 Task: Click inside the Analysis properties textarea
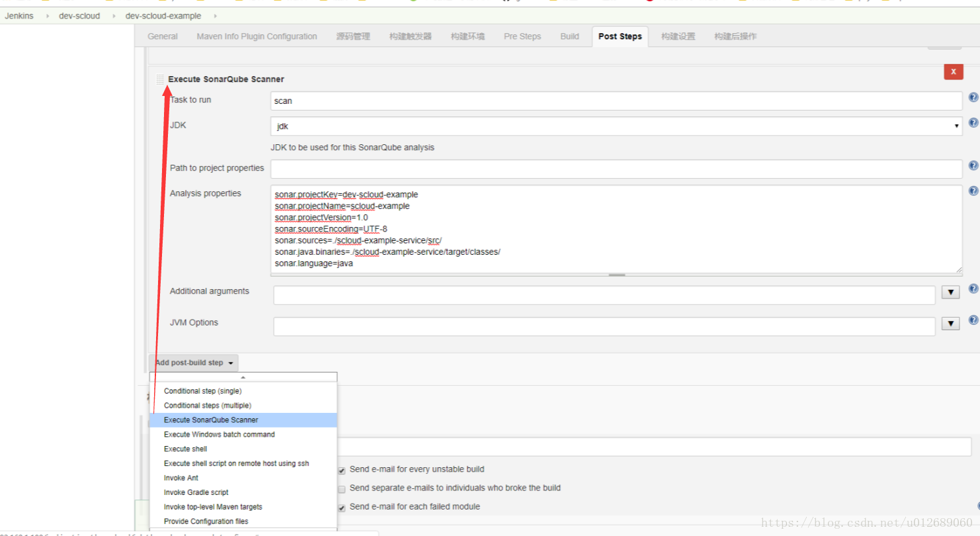(x=616, y=229)
